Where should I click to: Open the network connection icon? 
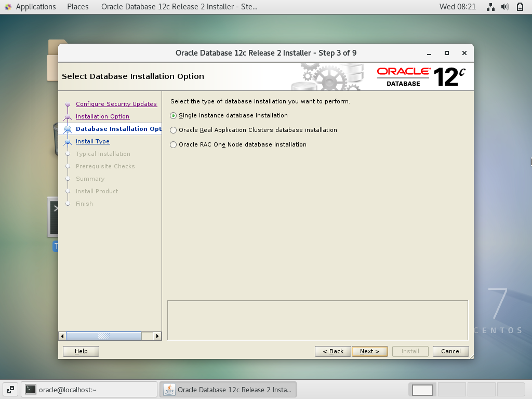[490, 7]
